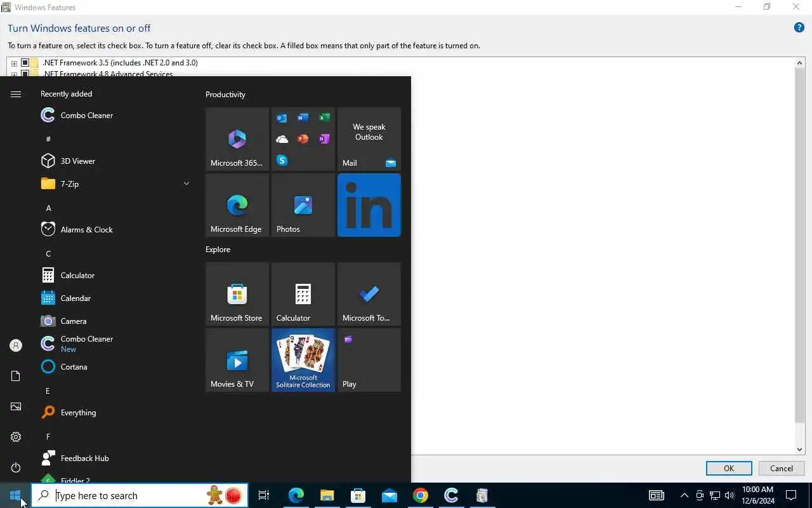Launch Camera app from list
The height and width of the screenshot is (508, 812).
tap(114, 321)
